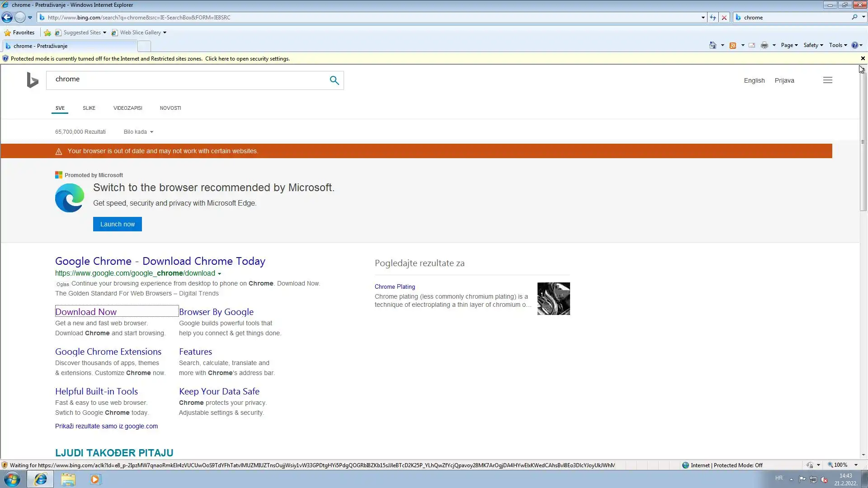This screenshot has width=868, height=488.
Task: Click the Chrome Plating thumbnail image
Action: click(553, 299)
